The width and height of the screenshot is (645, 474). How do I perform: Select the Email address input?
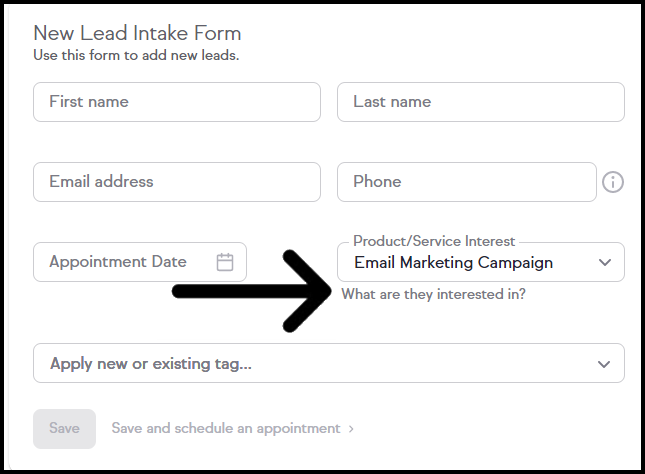point(176,182)
